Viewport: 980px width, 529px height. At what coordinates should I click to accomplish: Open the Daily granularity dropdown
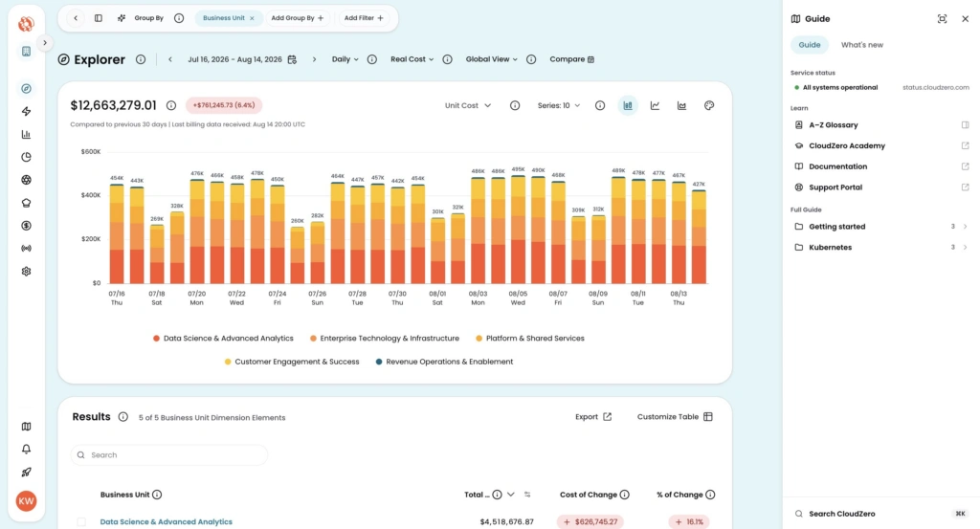tap(345, 59)
